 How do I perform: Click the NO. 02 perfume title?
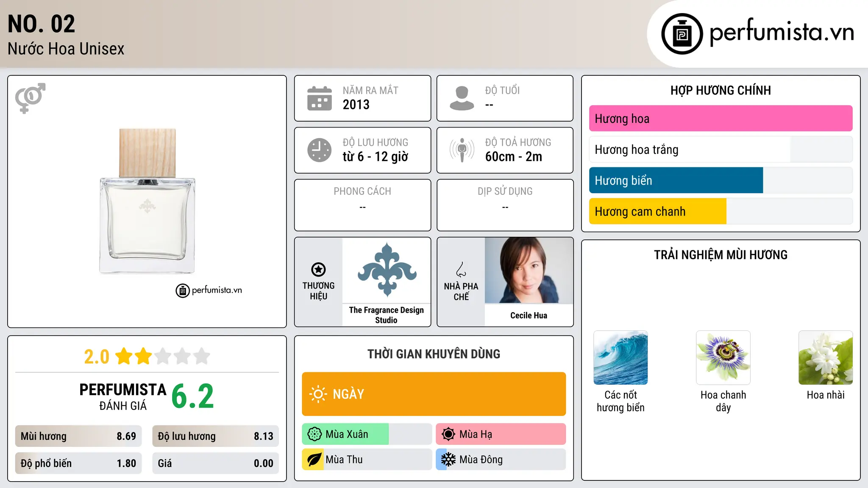[x=42, y=24]
